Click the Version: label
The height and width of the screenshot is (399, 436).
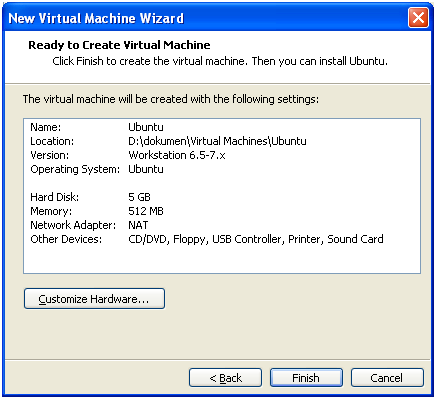tap(50, 155)
